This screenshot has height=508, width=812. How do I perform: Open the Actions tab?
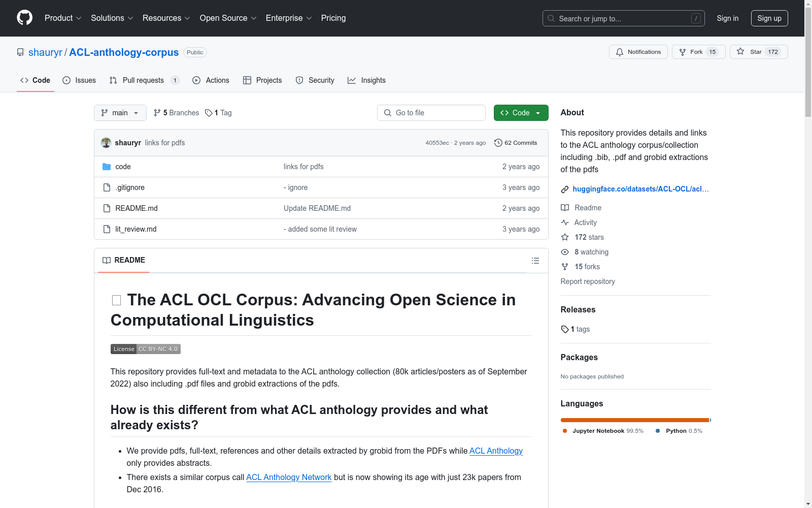point(211,80)
